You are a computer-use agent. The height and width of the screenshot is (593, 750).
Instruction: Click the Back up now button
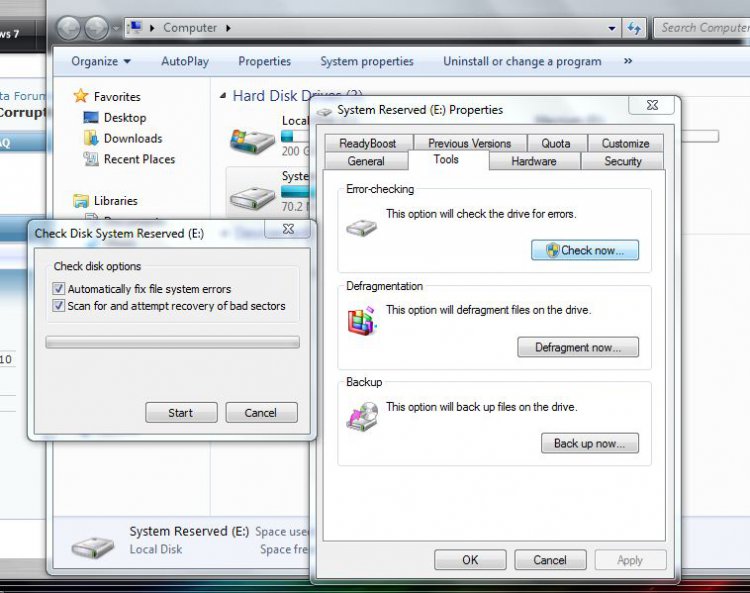coord(589,443)
